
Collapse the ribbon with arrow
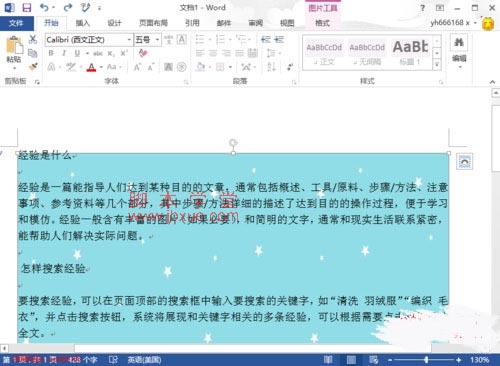tap(492, 82)
